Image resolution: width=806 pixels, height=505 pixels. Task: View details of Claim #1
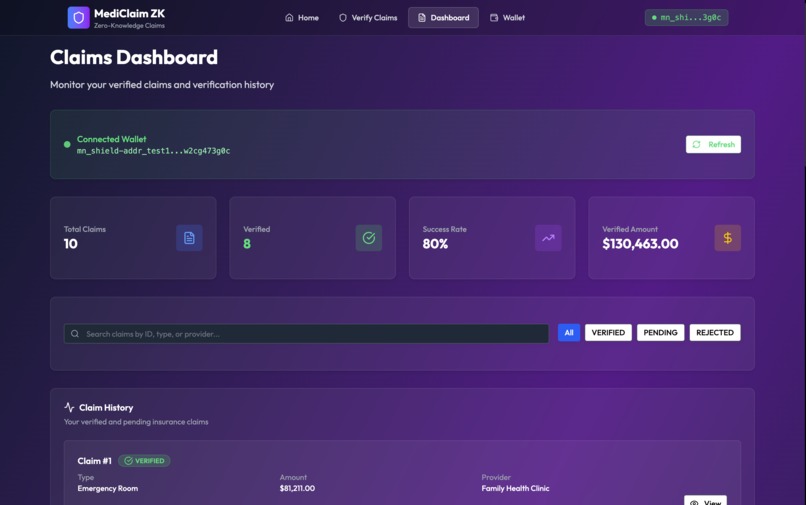tap(705, 500)
